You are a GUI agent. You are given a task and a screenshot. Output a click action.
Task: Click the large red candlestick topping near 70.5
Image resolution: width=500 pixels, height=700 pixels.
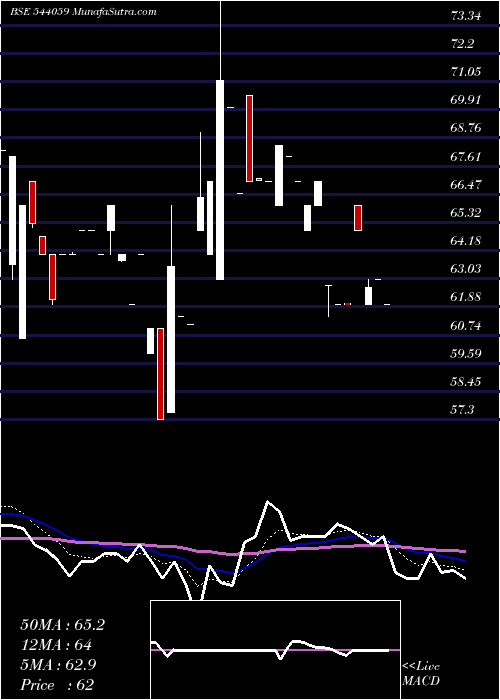[249, 138]
